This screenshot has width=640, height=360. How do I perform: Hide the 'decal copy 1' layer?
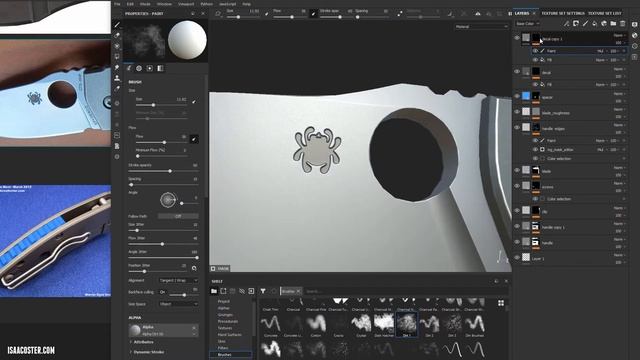pyautogui.click(x=517, y=38)
